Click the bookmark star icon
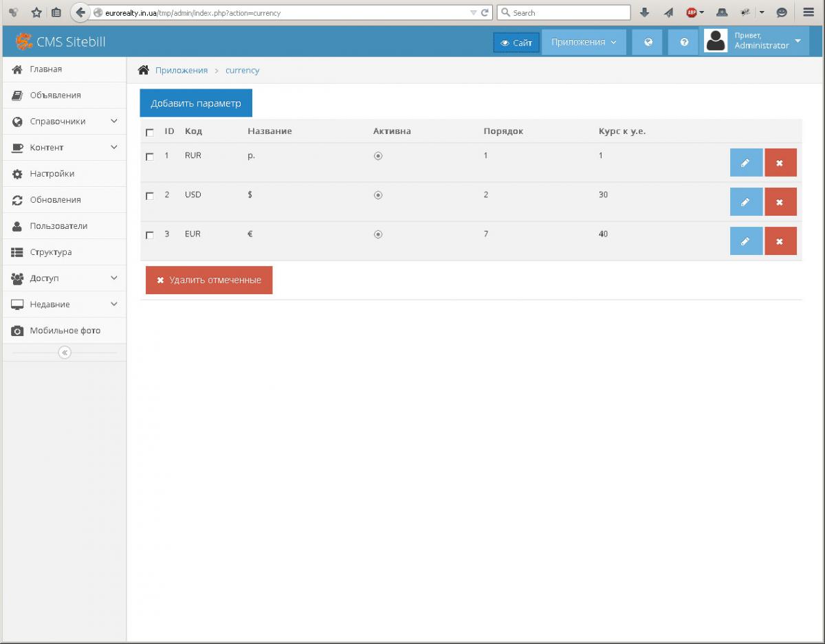The height and width of the screenshot is (644, 825). click(37, 12)
